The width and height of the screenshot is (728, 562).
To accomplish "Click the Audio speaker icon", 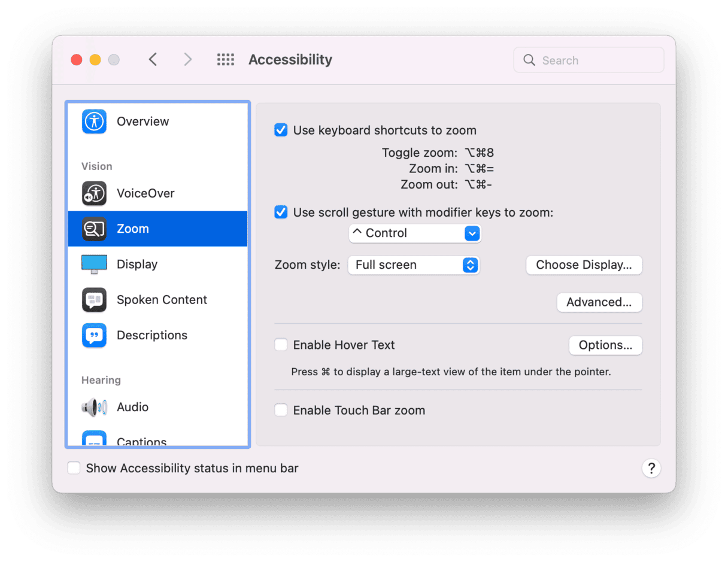I will coord(94,408).
